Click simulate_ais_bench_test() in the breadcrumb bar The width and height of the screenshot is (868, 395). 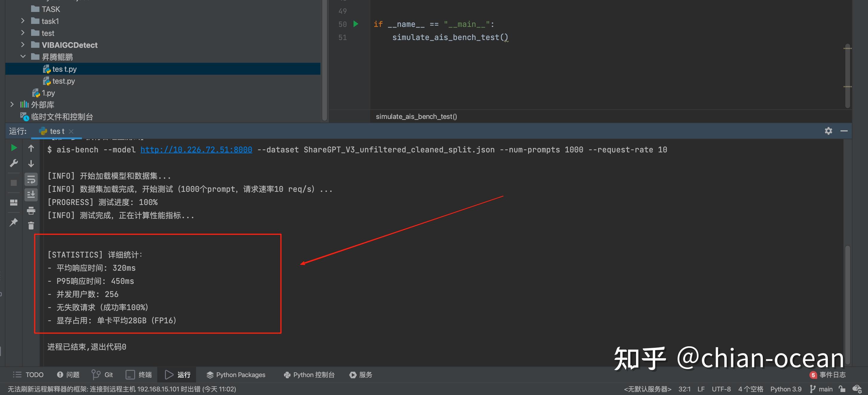[x=416, y=117]
